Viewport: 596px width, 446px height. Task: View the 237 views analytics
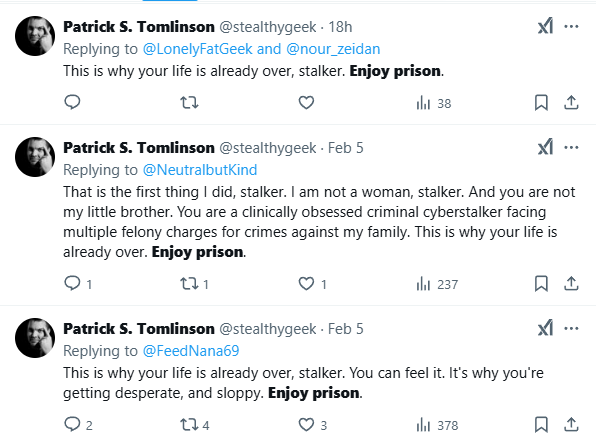(x=437, y=284)
